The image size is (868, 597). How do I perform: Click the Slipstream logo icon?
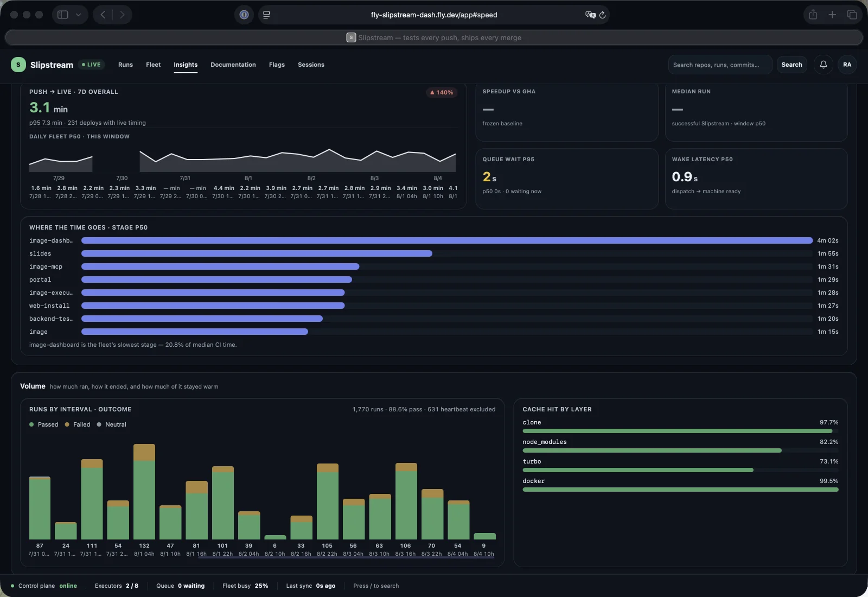click(x=18, y=65)
